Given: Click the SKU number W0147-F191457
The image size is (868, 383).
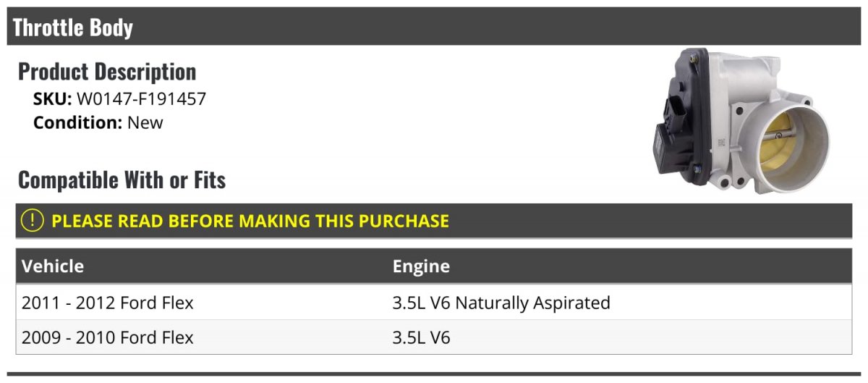Looking at the screenshot, I should click(141, 99).
